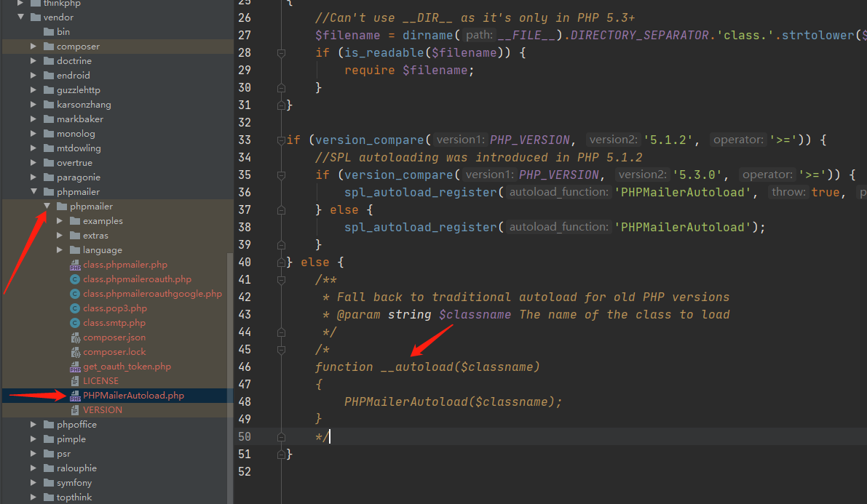Click the composer.lock file icon
Viewport: 867px width, 504px height.
(x=75, y=352)
